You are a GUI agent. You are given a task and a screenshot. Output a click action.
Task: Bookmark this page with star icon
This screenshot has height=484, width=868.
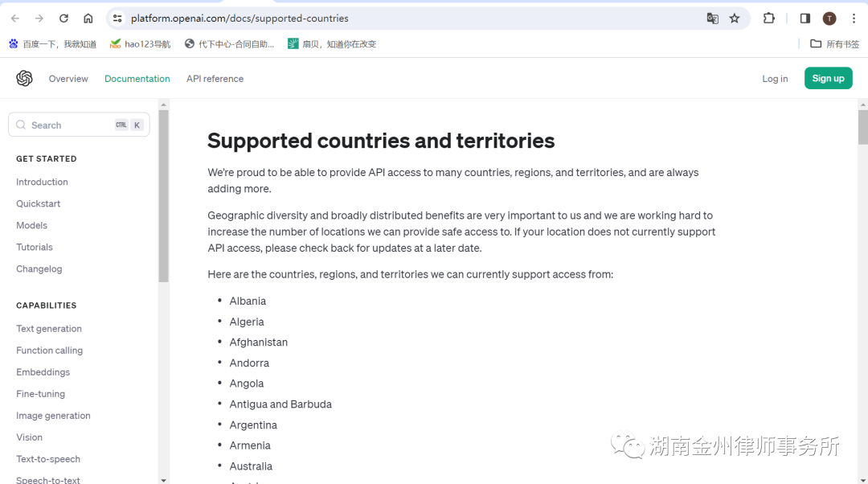pyautogui.click(x=735, y=18)
